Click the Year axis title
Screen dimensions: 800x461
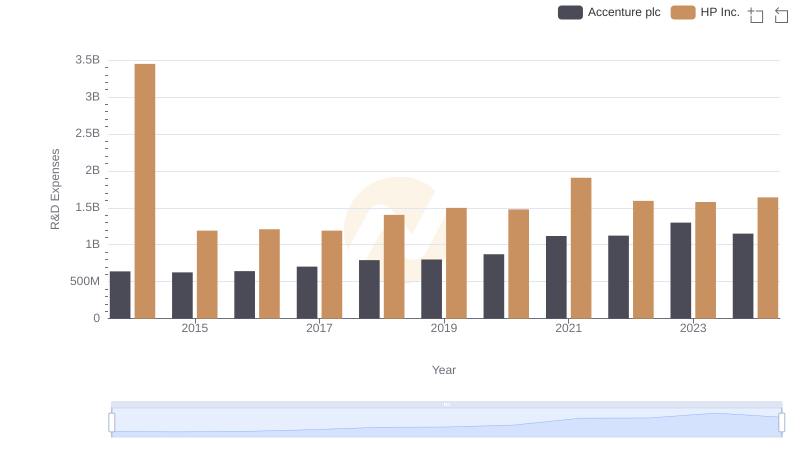[444, 370]
